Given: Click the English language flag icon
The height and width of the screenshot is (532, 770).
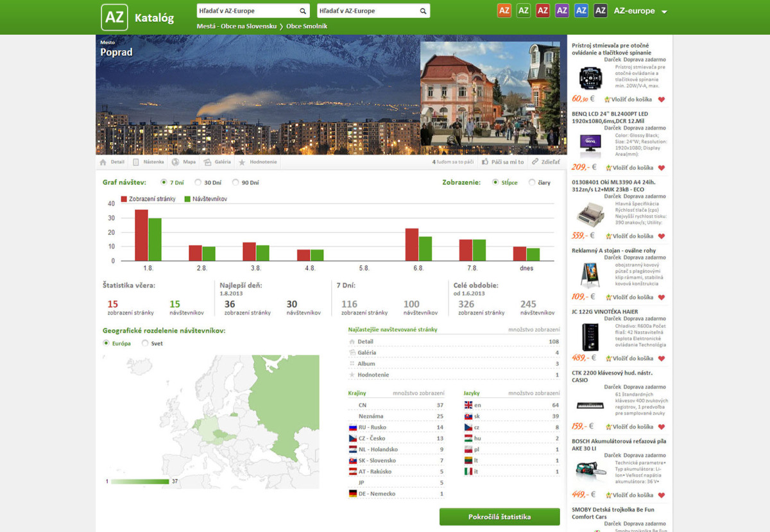Looking at the screenshot, I should click(x=468, y=405).
